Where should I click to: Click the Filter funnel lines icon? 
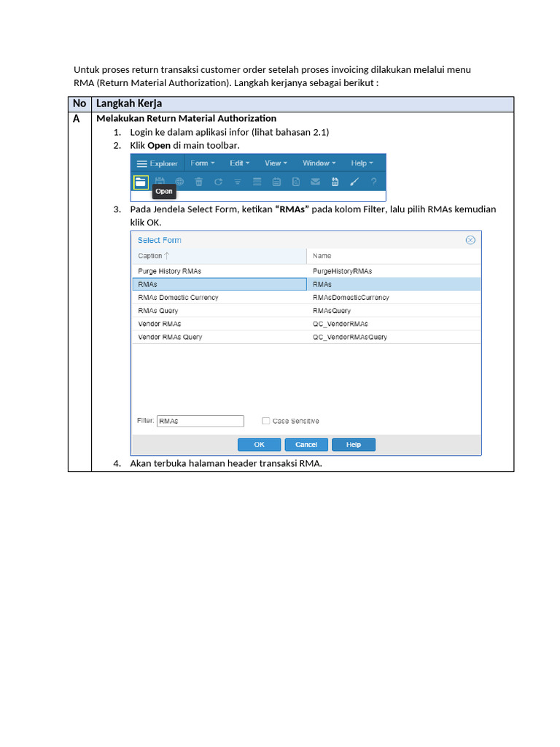238,182
